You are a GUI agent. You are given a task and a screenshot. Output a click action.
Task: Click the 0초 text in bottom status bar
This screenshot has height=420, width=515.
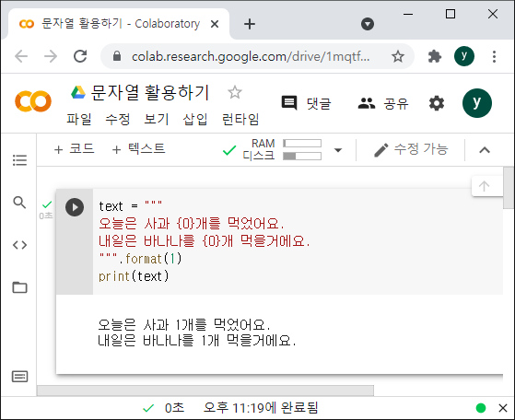[x=174, y=408]
